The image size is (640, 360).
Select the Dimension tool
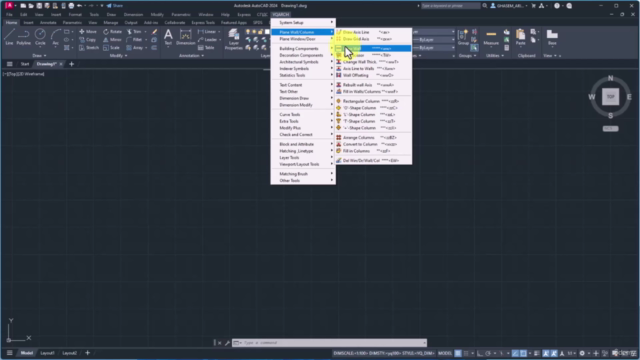click(185, 37)
